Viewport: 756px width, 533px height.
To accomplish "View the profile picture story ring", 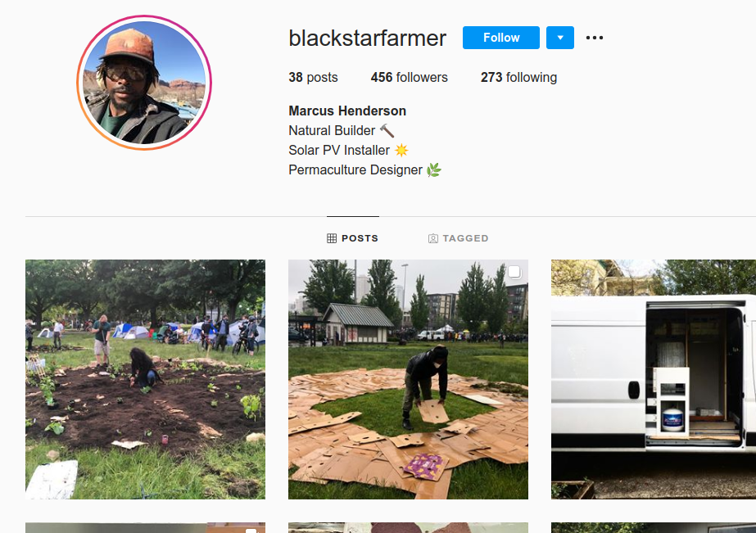I will pos(144,83).
